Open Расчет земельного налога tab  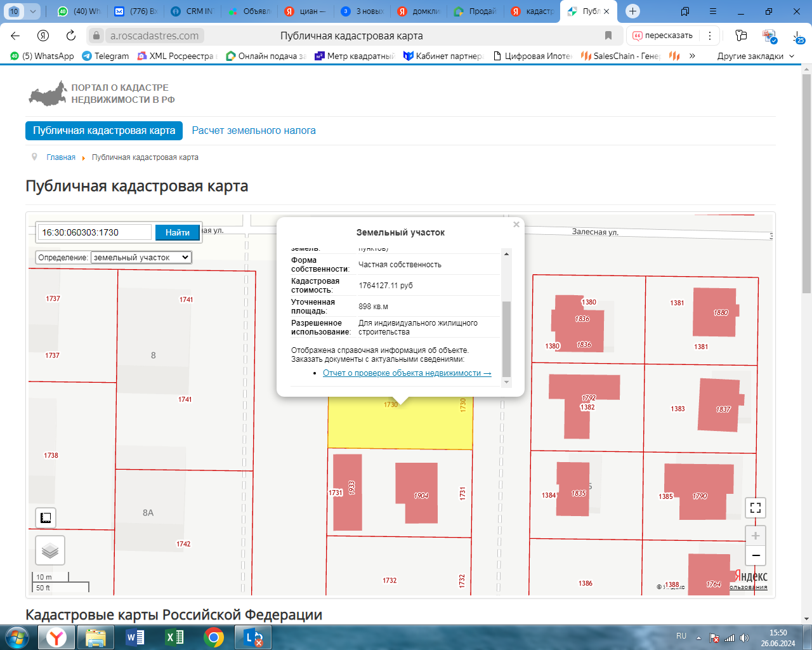(x=254, y=131)
